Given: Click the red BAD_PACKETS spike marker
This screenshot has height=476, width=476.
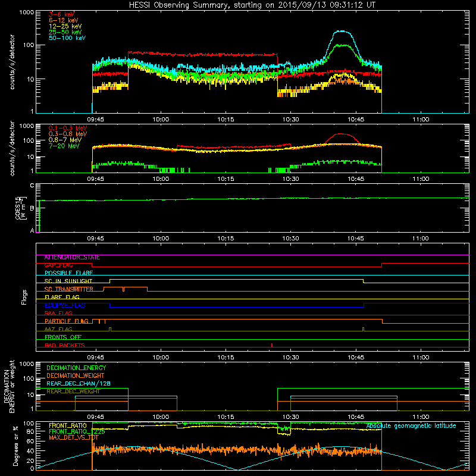Looking at the screenshot, I should click(272, 345).
